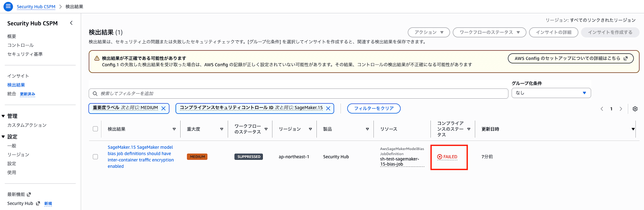Screen dimensions: 644x210
Task: Open 統合 in the sidebar
Action: click(12, 94)
